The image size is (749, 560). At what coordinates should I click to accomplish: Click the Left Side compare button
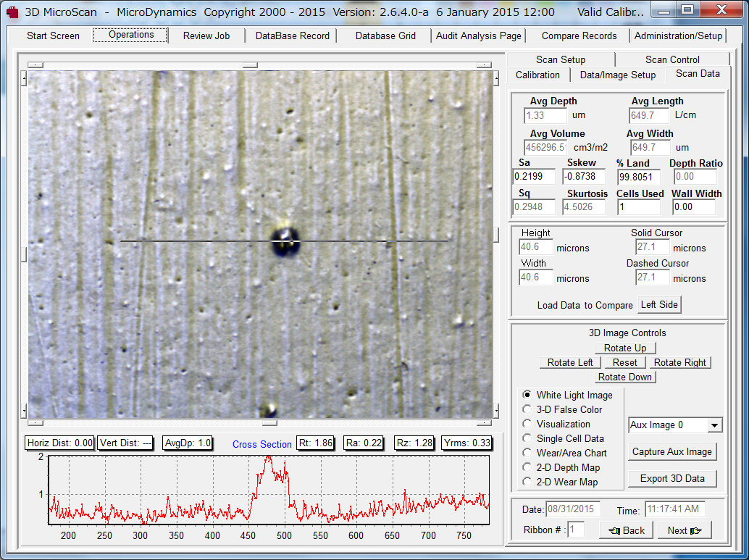[x=659, y=305]
